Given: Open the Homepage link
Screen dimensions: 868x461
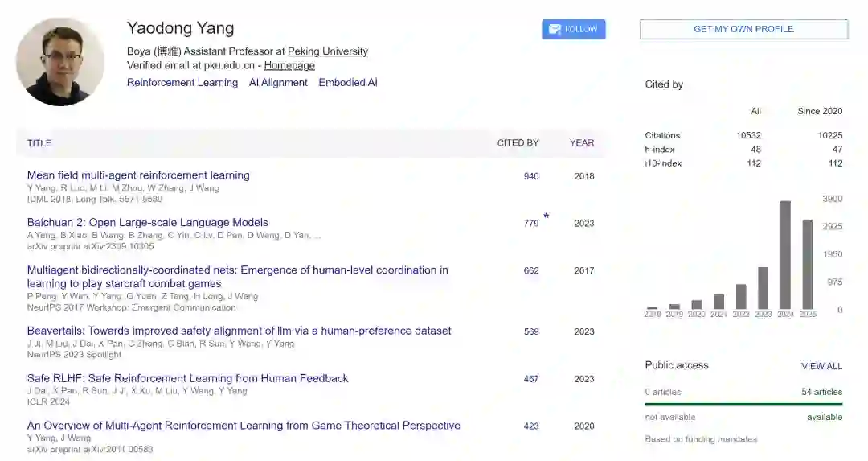Looking at the screenshot, I should click(x=289, y=66).
